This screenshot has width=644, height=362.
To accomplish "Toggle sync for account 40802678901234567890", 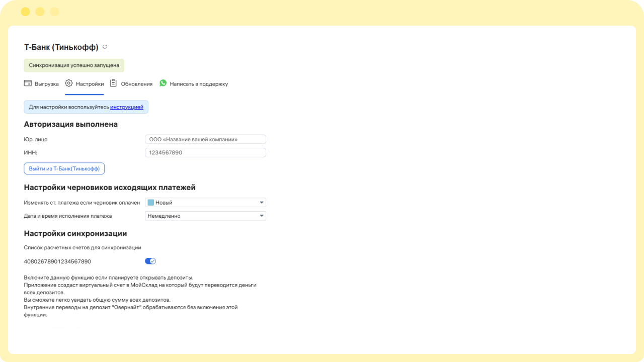I will point(150,261).
